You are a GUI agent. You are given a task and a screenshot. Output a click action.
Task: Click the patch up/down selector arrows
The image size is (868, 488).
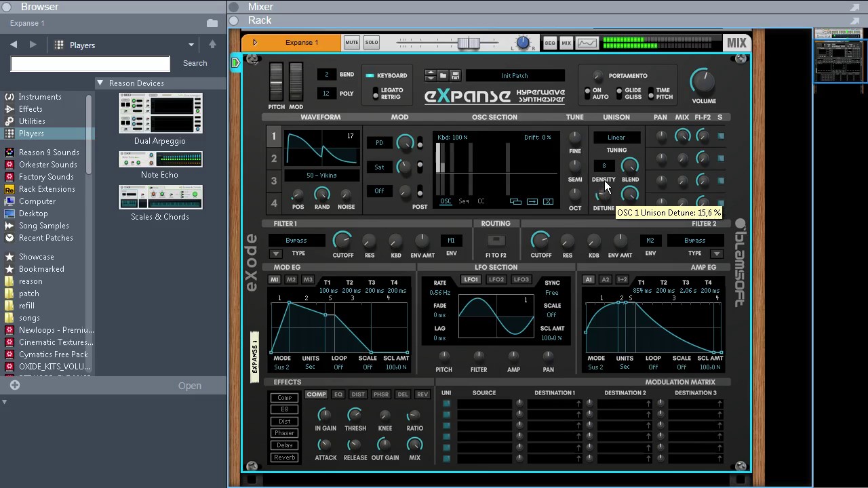[x=431, y=75]
